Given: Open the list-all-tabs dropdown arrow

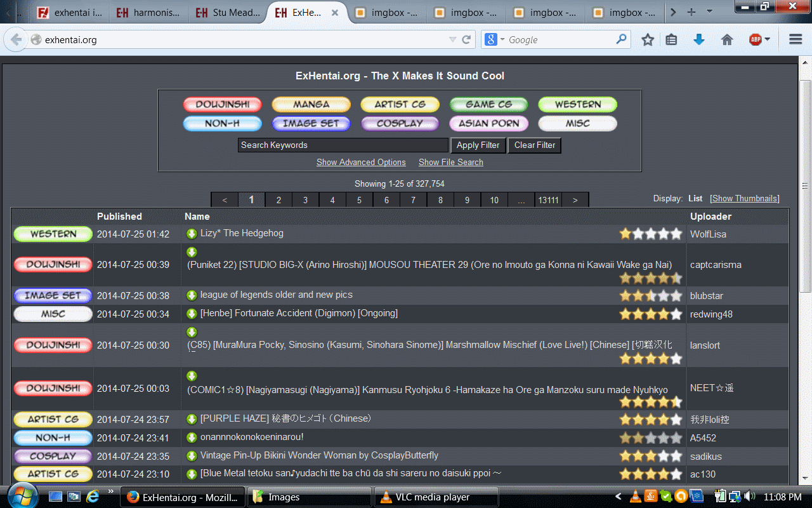Looking at the screenshot, I should pos(709,12).
